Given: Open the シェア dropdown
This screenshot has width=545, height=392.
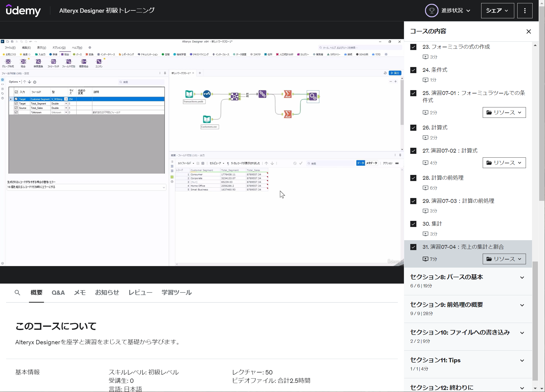Looking at the screenshot, I should tap(497, 11).
